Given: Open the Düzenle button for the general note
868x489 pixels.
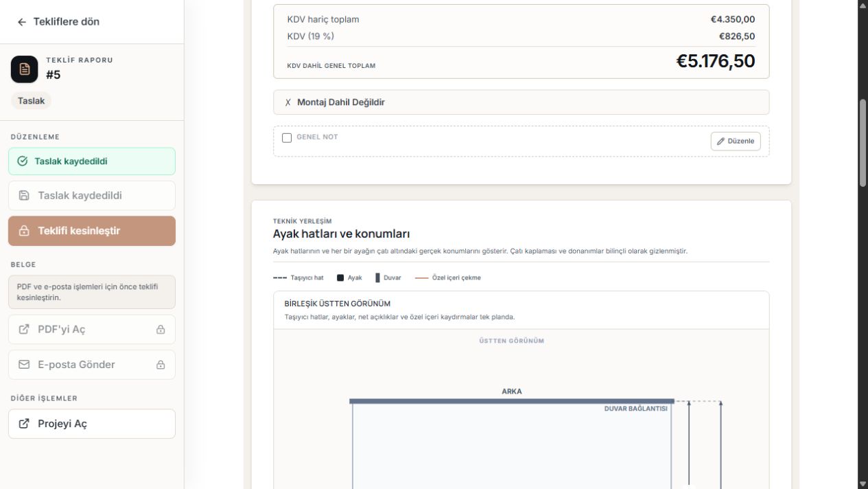Looking at the screenshot, I should click(736, 141).
